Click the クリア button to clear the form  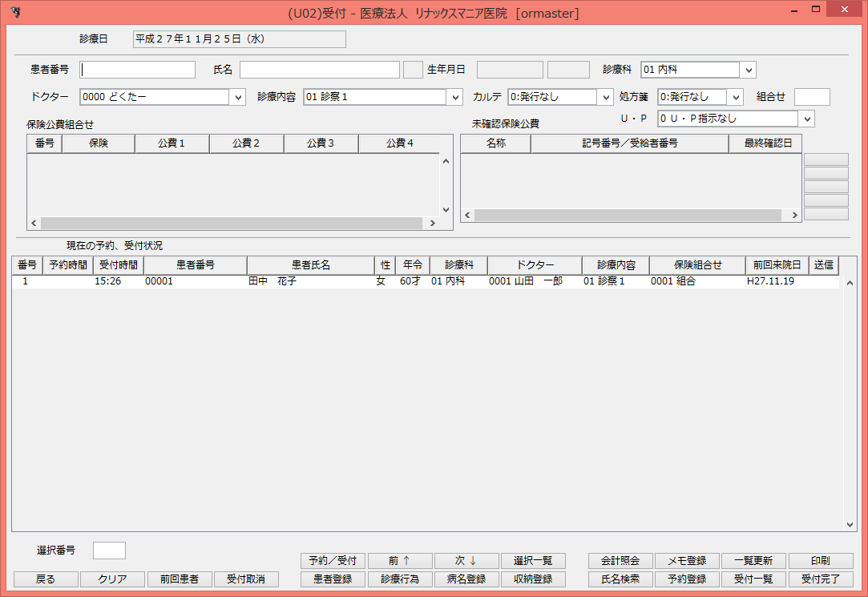point(112,579)
